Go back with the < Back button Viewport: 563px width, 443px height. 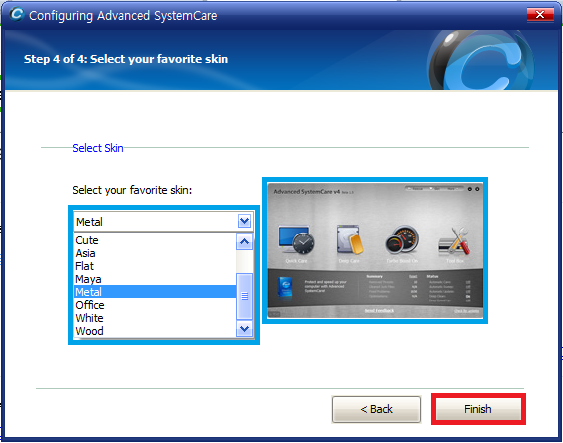tap(376, 409)
